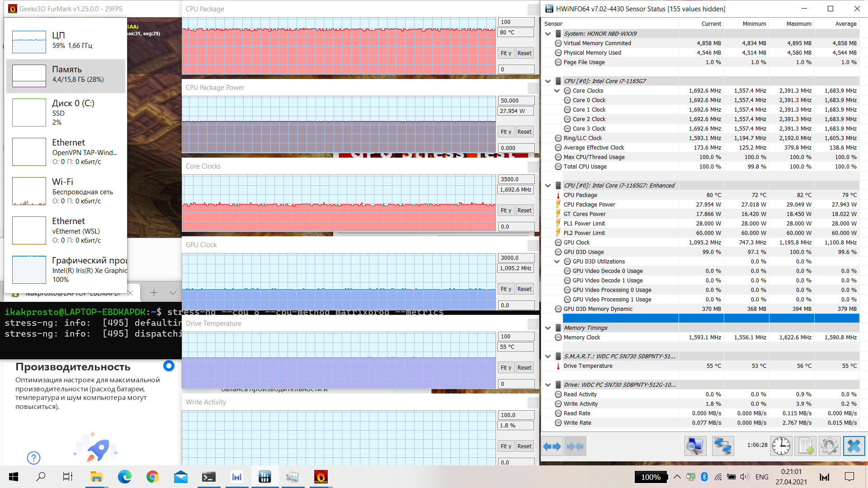Select Память in Task Manager sidebar
This screenshot has height=488, width=868.
coord(66,75)
